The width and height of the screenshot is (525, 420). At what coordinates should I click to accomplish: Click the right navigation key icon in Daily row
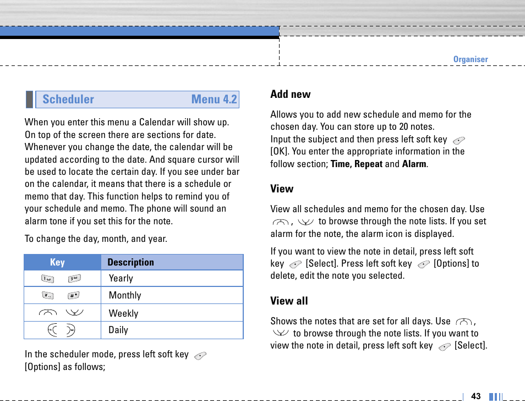(x=70, y=330)
